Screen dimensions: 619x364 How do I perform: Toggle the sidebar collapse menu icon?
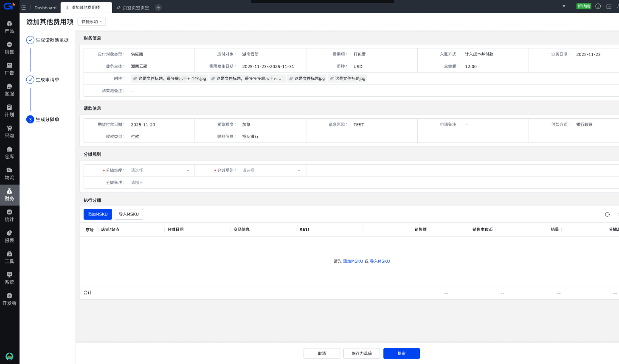(x=23, y=8)
